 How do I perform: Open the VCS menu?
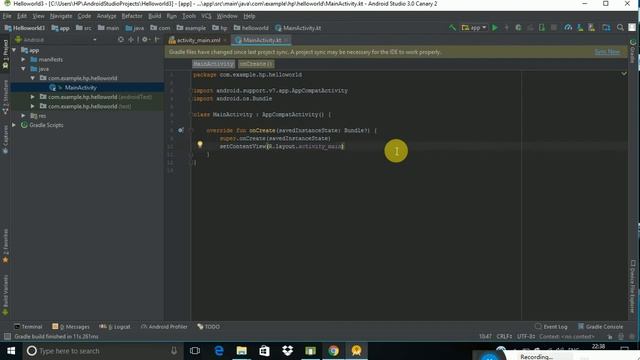click(x=206, y=16)
